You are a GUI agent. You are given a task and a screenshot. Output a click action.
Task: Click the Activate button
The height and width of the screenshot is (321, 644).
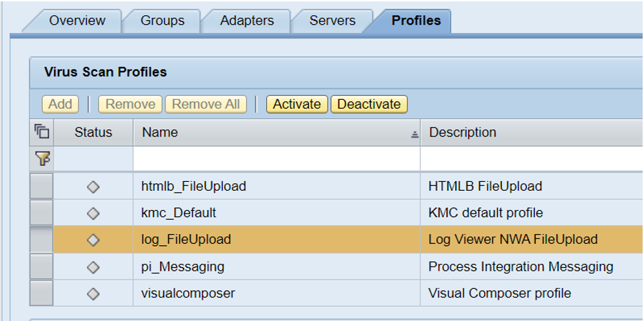point(297,104)
